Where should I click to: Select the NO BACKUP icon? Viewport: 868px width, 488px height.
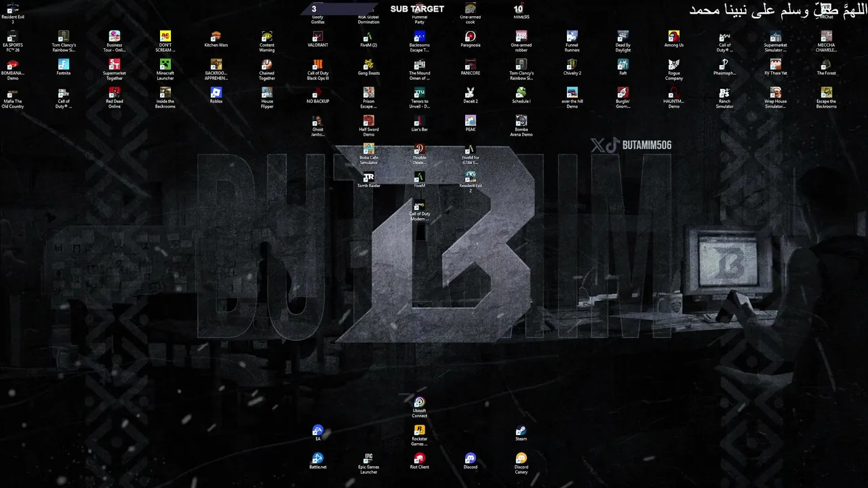[318, 96]
